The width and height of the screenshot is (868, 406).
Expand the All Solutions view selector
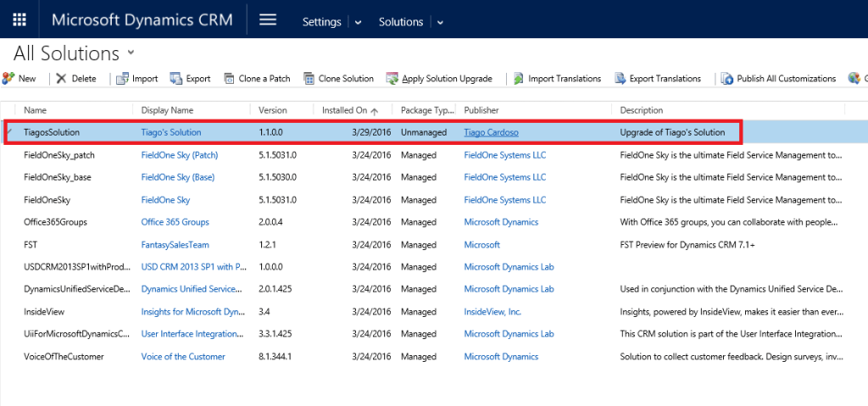tap(131, 53)
